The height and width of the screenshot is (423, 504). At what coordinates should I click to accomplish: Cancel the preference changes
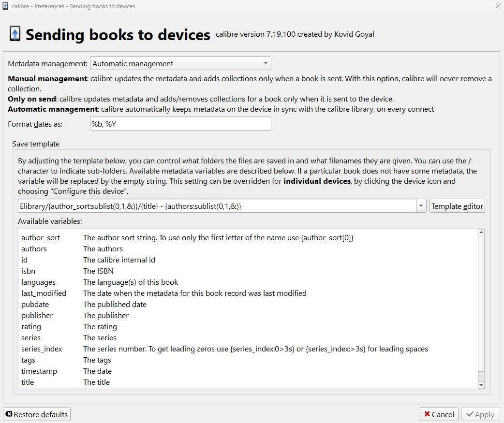tap(439, 414)
